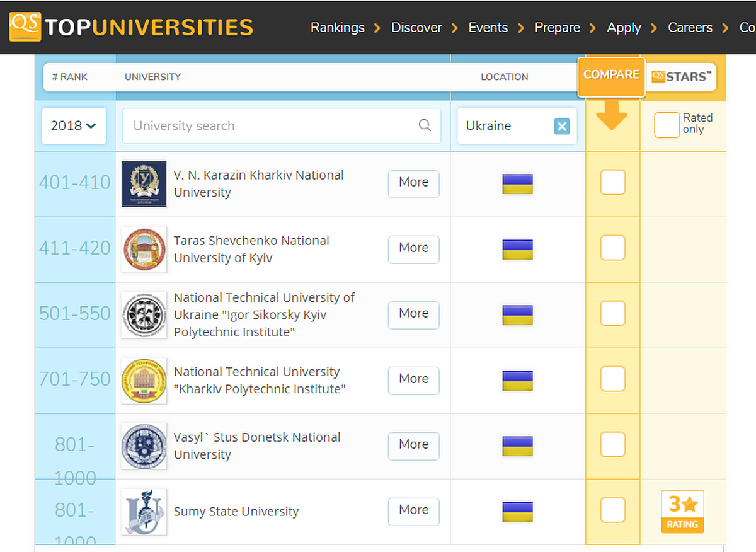The image size is (756, 552).
Task: Expand the Careers menu chevron
Action: [x=725, y=28]
